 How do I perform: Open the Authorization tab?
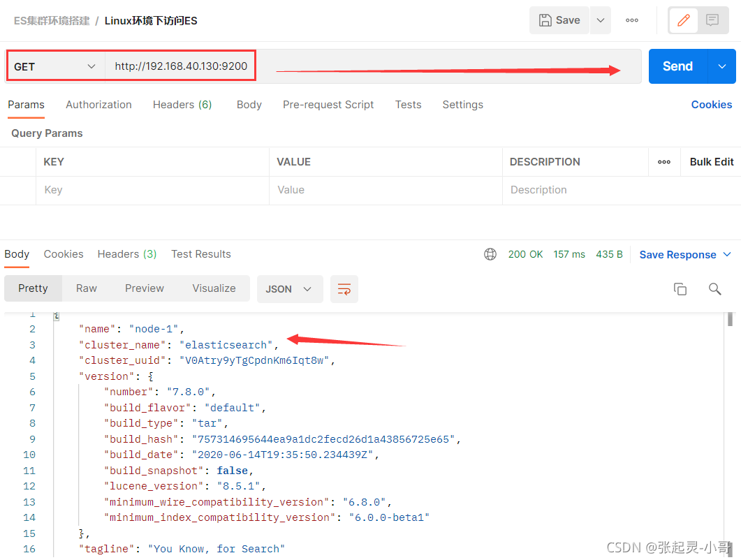pyautogui.click(x=98, y=105)
